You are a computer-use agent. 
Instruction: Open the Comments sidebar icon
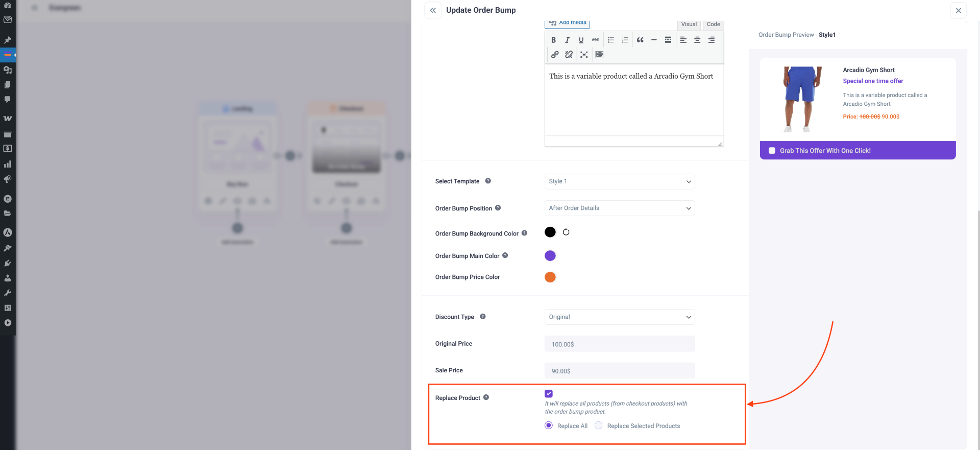8,99
